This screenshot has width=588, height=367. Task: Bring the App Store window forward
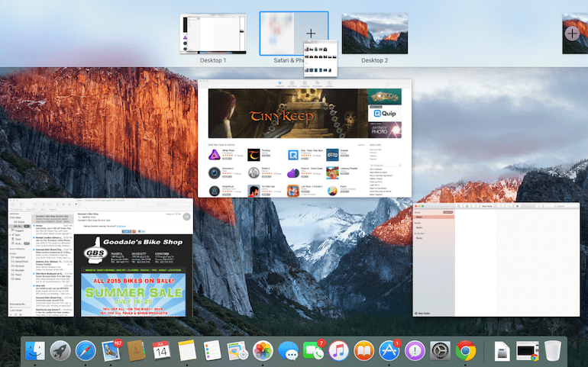click(x=305, y=138)
